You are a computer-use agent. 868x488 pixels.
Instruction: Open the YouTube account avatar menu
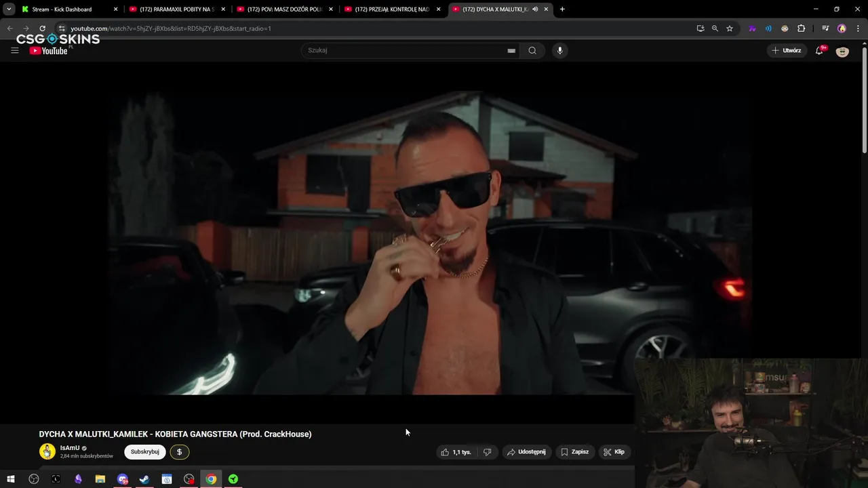click(x=842, y=51)
